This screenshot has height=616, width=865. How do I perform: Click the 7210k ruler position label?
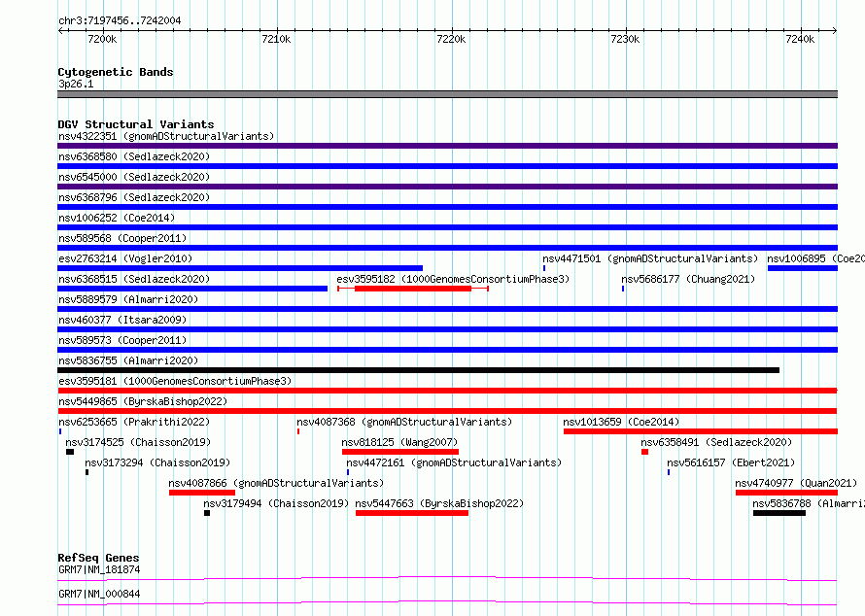pyautogui.click(x=276, y=39)
